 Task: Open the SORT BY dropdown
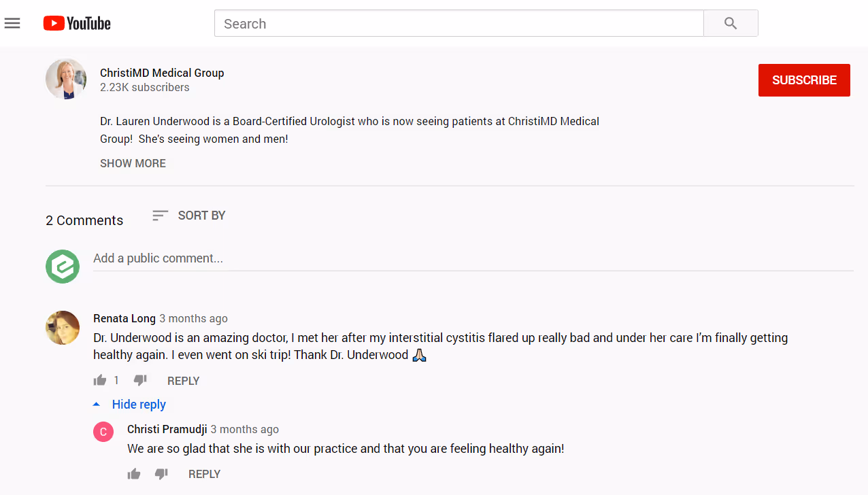coord(202,215)
